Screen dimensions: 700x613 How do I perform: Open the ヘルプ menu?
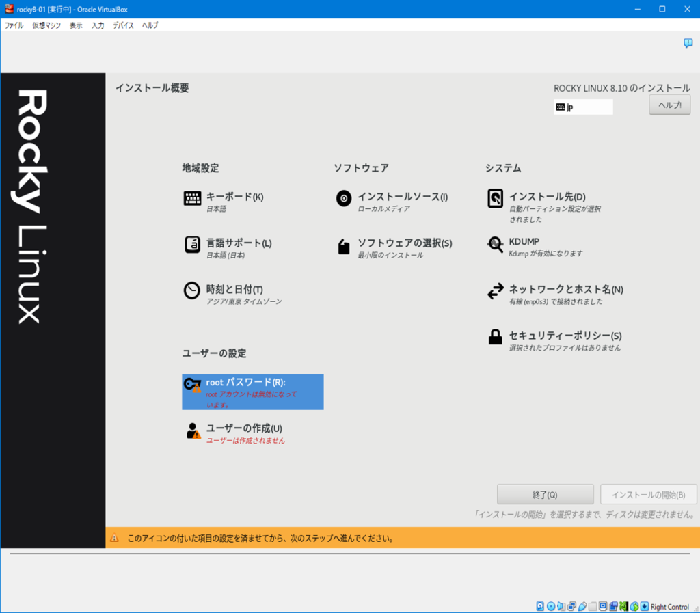tap(150, 25)
